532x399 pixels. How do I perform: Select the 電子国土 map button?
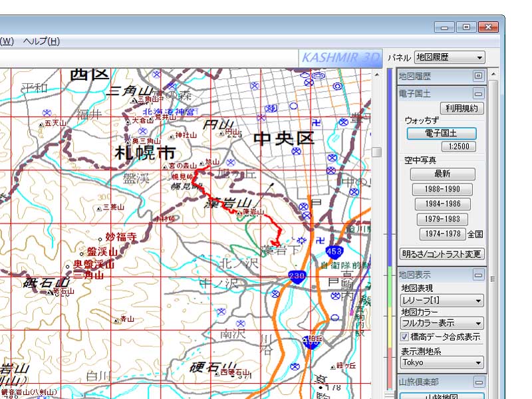click(x=442, y=134)
